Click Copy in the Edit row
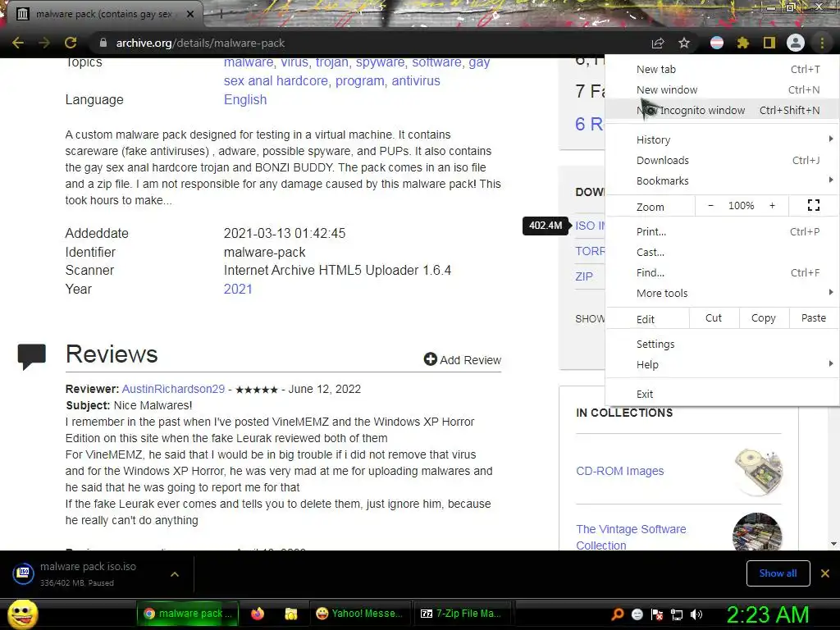Image resolution: width=840 pixels, height=630 pixels. [x=764, y=318]
